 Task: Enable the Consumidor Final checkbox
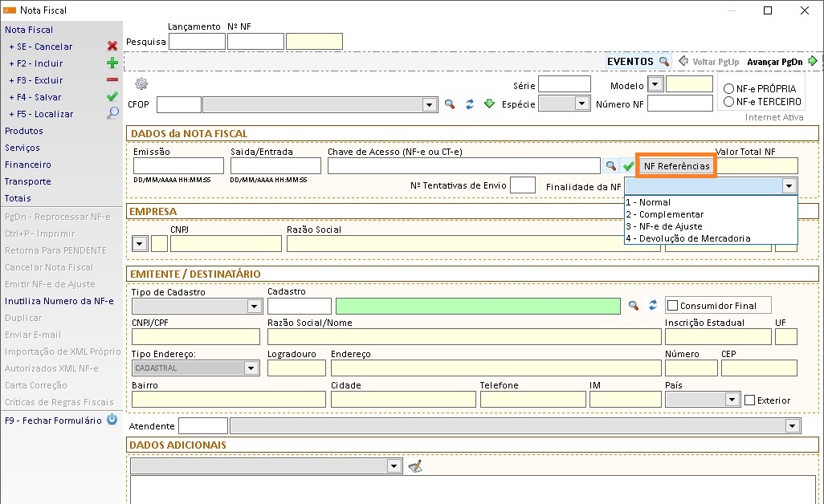coord(673,305)
